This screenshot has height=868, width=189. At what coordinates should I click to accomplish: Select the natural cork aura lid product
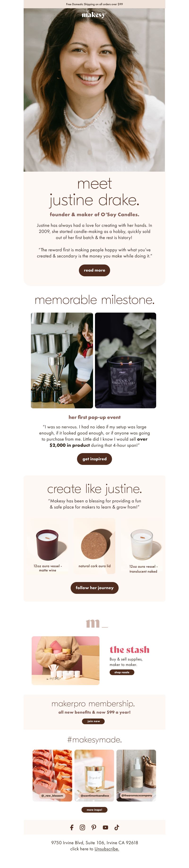click(x=94, y=546)
